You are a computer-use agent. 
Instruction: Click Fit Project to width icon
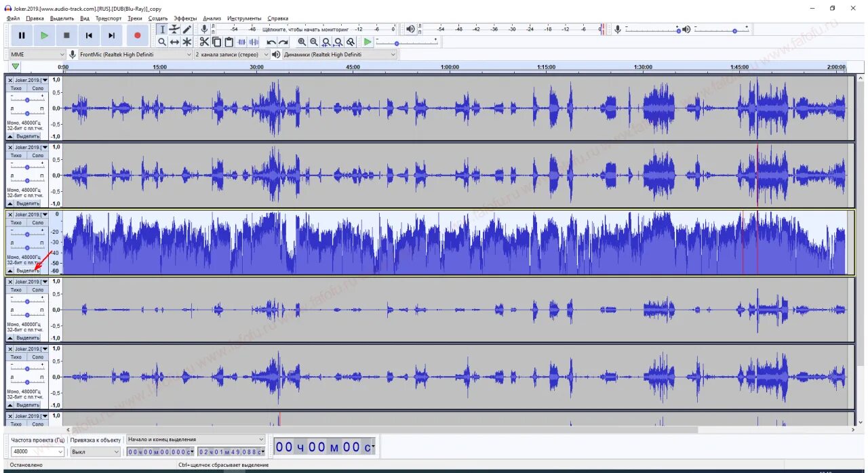point(338,42)
